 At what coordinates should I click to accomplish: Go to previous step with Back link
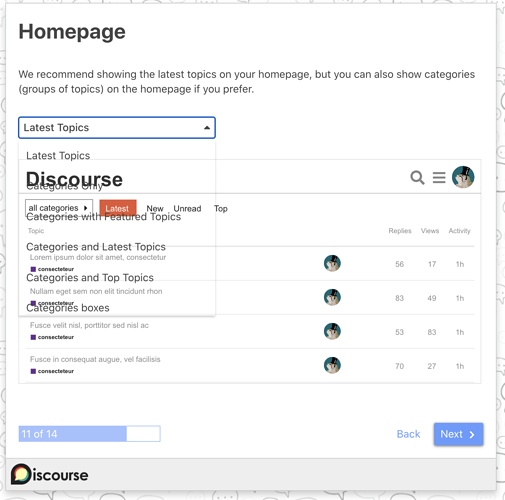[408, 434]
